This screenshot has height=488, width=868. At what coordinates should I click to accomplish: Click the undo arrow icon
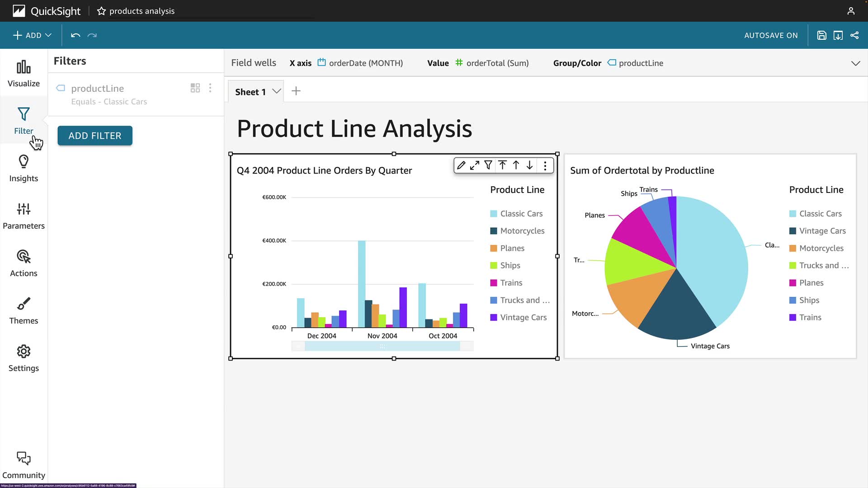75,35
